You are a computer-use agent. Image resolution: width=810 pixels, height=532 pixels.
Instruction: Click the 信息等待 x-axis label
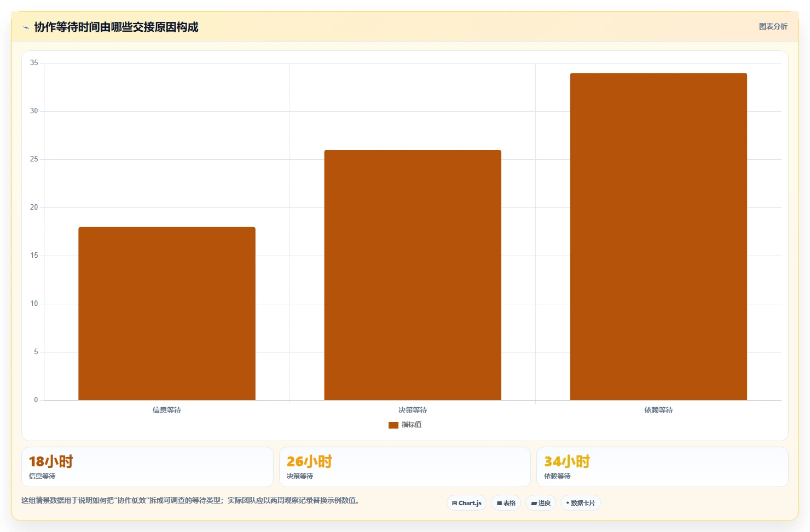click(x=167, y=410)
